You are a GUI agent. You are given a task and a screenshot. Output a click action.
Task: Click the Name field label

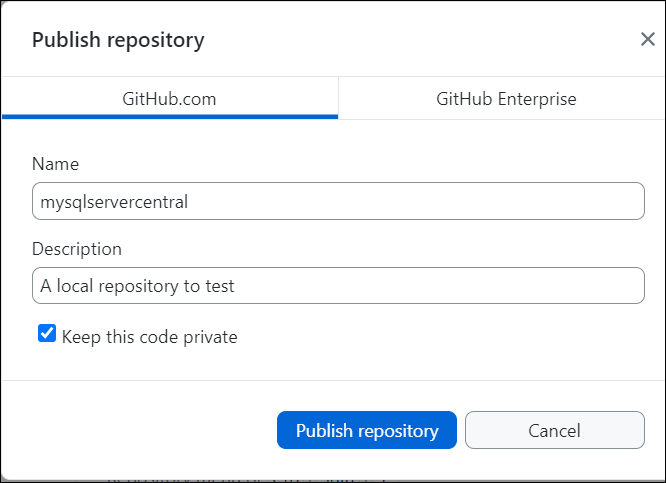55,164
